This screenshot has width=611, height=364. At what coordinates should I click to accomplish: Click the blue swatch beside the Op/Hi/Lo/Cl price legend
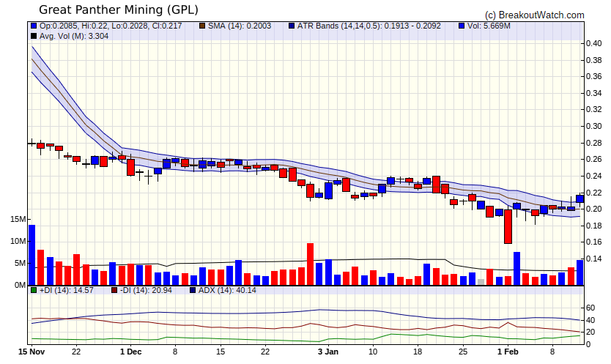click(x=34, y=26)
